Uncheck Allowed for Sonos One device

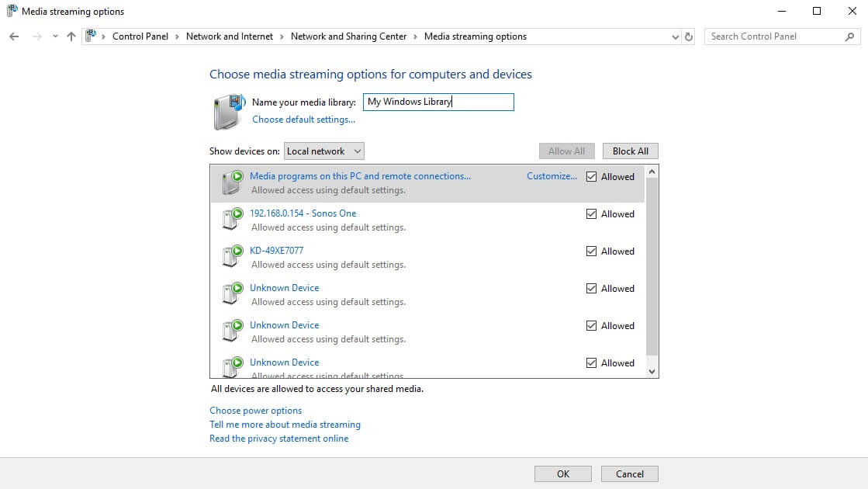tap(592, 214)
